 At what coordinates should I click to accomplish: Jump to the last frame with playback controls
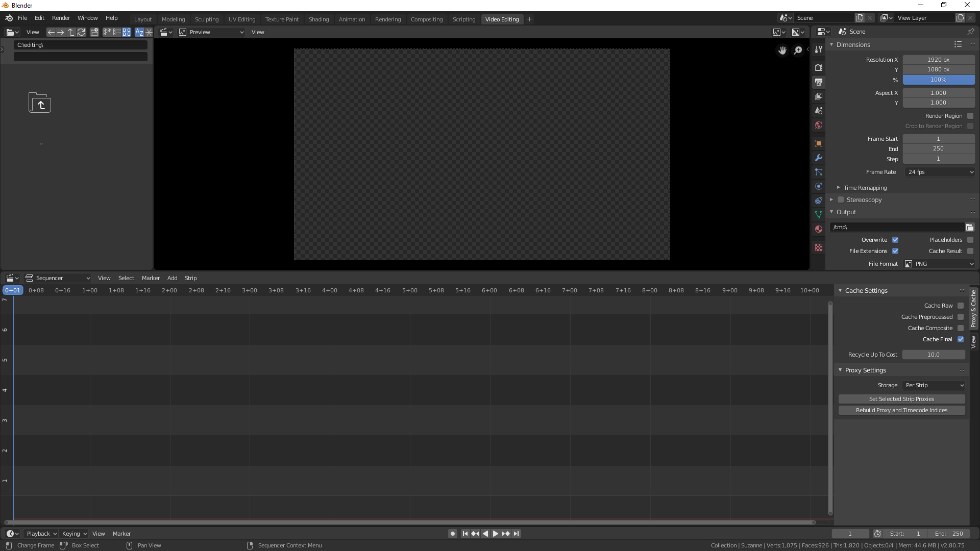[517, 533]
